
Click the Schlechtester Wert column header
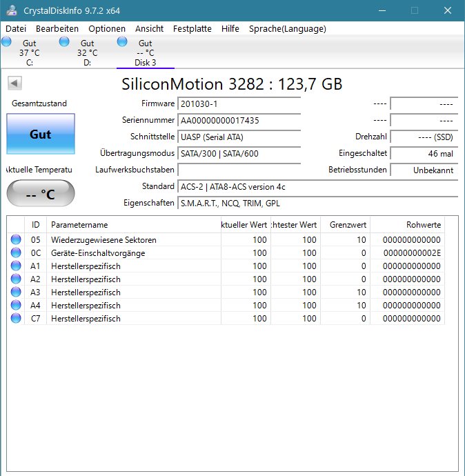(295, 225)
